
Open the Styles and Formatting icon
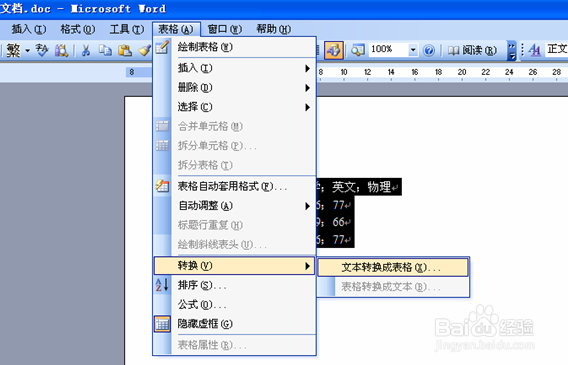tap(535, 50)
